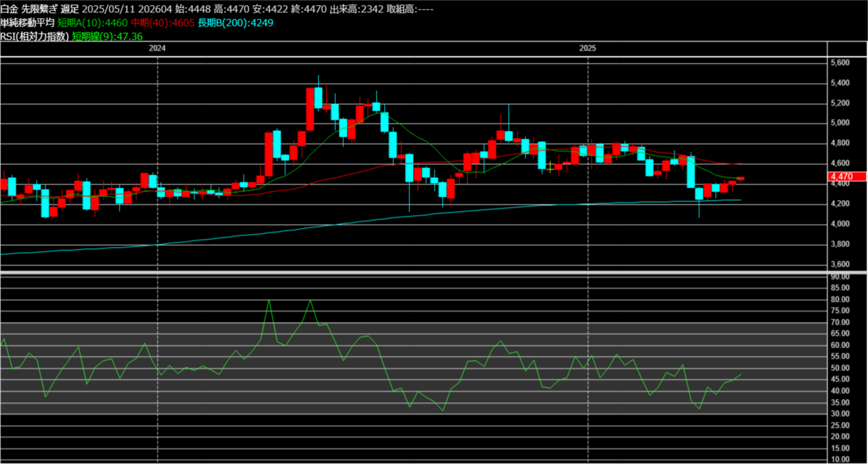The height and width of the screenshot is (464, 868).
Task: Select the 短期A(10):4460 moving average label
Action: 92,23
